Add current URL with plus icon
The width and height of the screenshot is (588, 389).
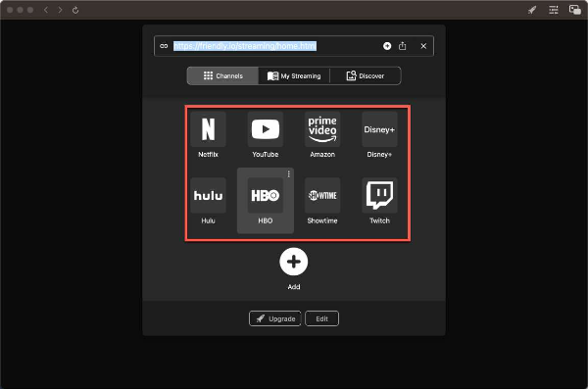387,46
